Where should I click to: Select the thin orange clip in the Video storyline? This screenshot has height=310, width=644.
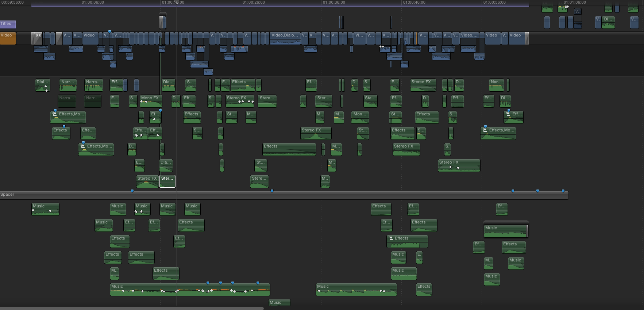(416, 38)
